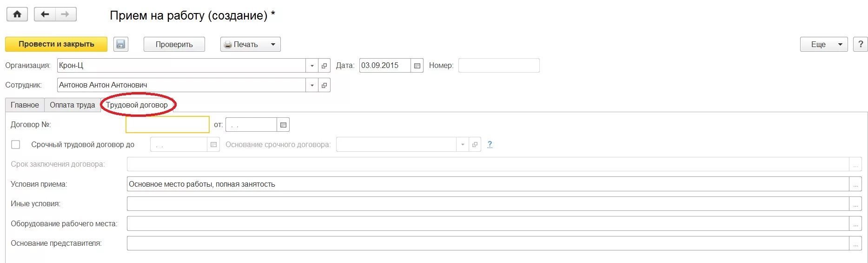Save document with the floppy disk icon

point(121,44)
